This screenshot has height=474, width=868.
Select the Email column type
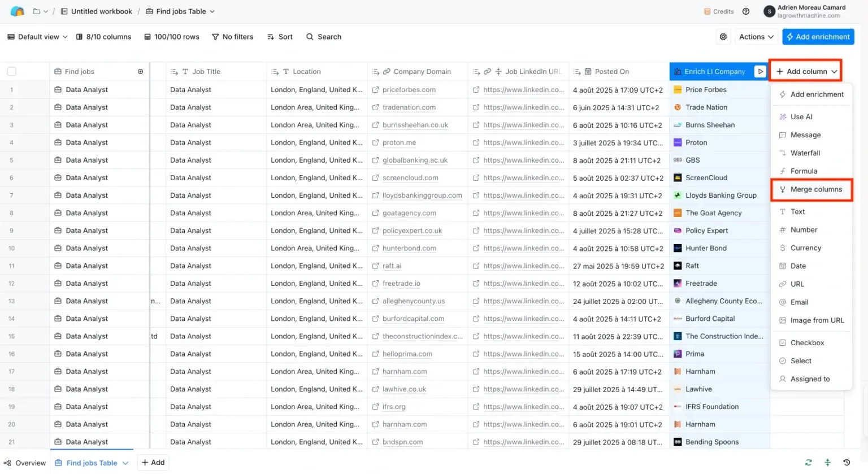click(811, 302)
